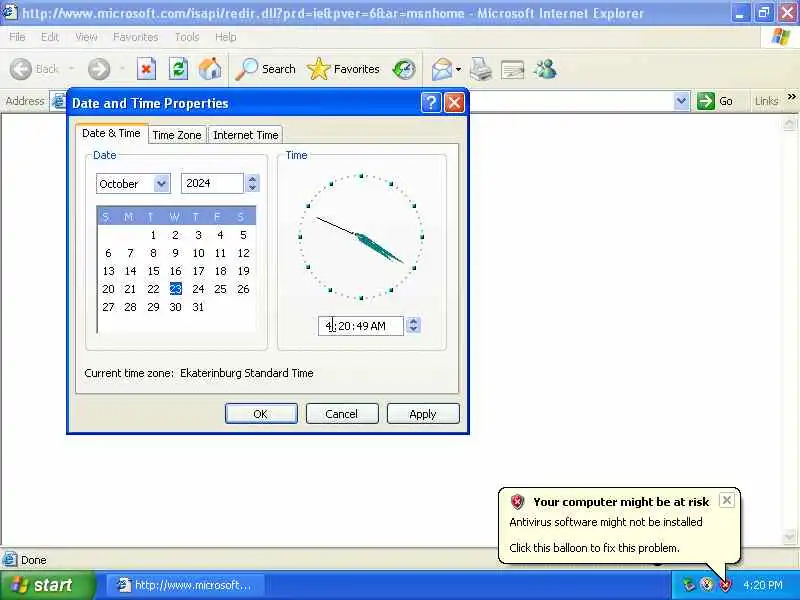Click the green Go button
Viewport: 800px width, 600px height.
[715, 101]
